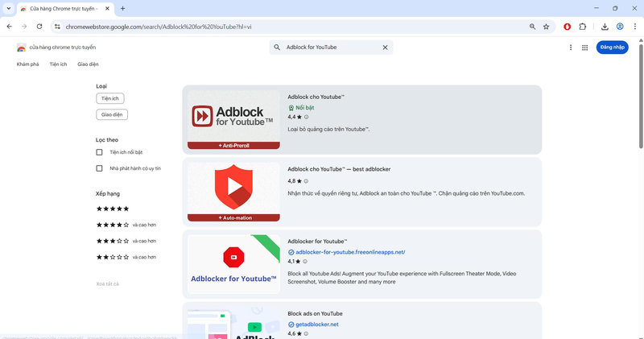Click the search magnifier in store search box
This screenshot has width=644, height=339.
277,48
